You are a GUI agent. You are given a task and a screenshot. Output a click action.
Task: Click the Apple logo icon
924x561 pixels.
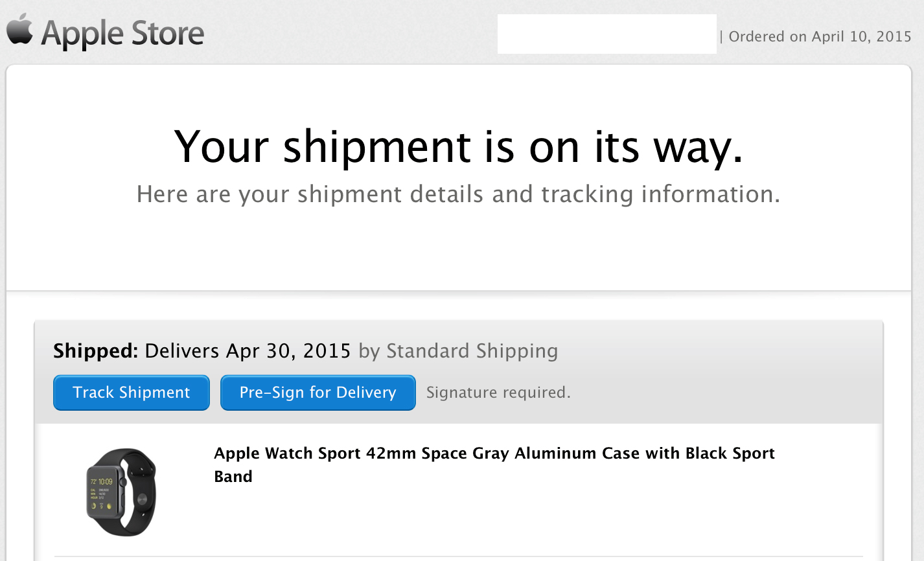click(20, 30)
